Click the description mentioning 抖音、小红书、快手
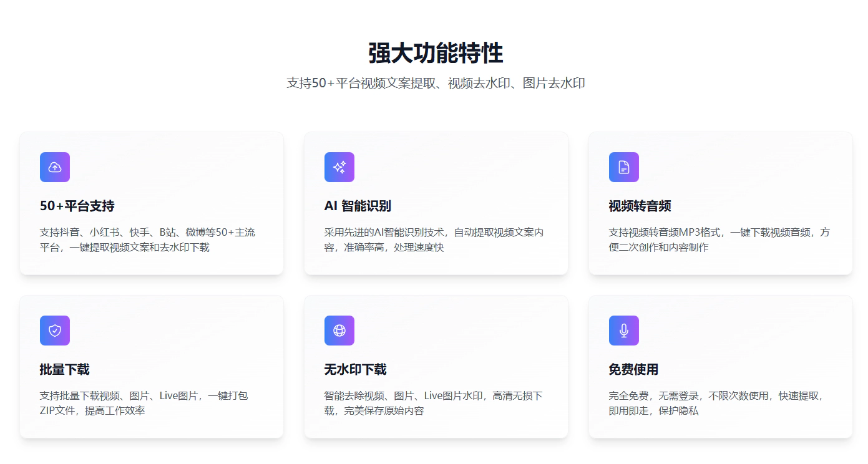The image size is (868, 464). [x=147, y=240]
